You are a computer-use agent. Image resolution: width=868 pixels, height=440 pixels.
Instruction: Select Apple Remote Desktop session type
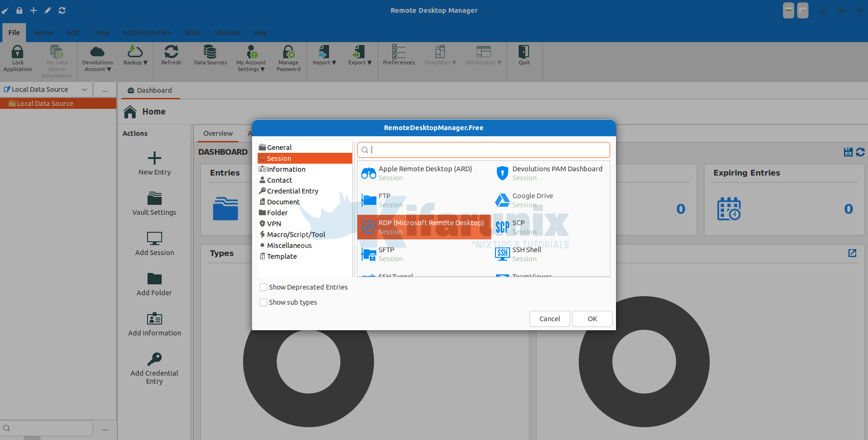424,173
